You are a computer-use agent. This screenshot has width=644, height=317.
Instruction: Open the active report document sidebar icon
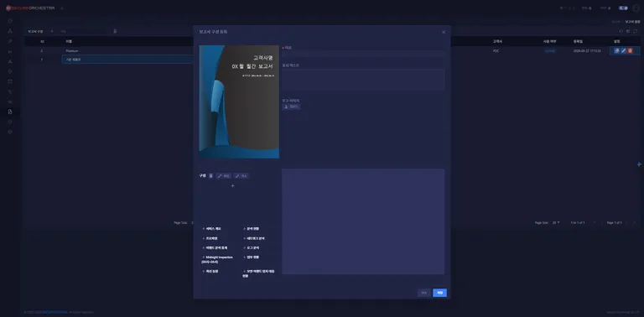[x=10, y=112]
